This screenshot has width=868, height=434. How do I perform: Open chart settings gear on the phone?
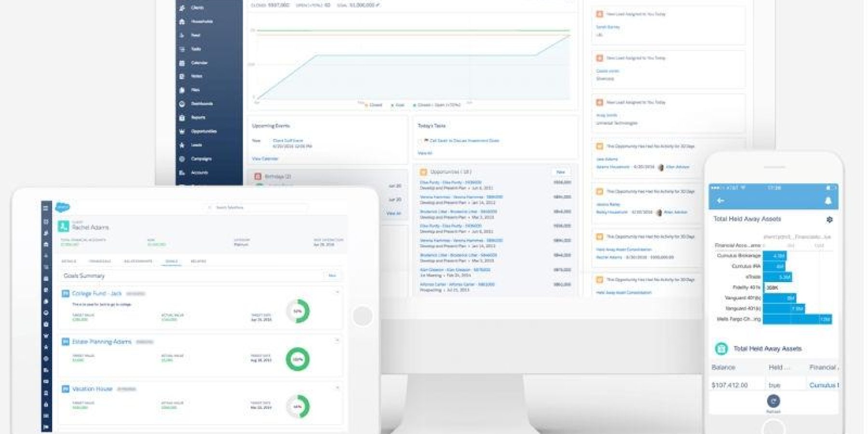pos(829,219)
